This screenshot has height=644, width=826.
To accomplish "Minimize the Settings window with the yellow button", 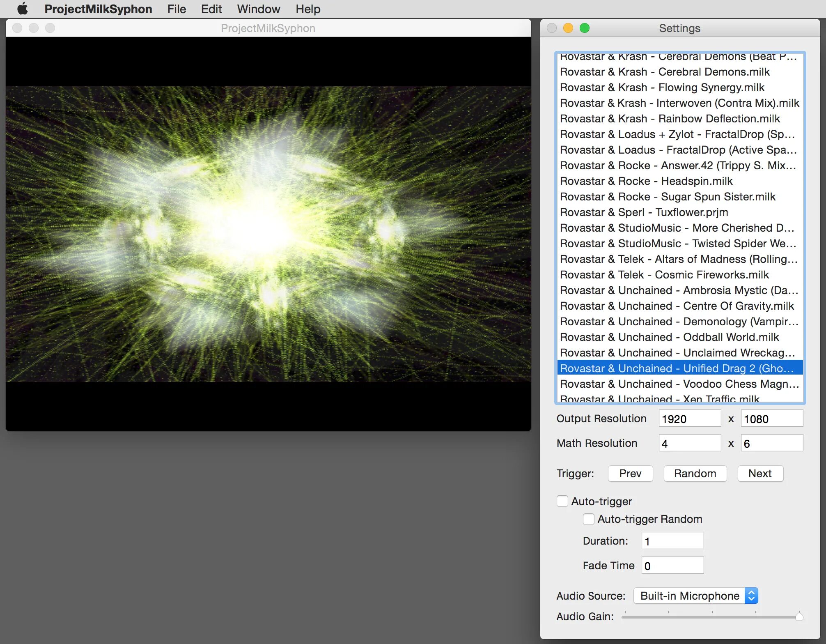I will click(568, 28).
